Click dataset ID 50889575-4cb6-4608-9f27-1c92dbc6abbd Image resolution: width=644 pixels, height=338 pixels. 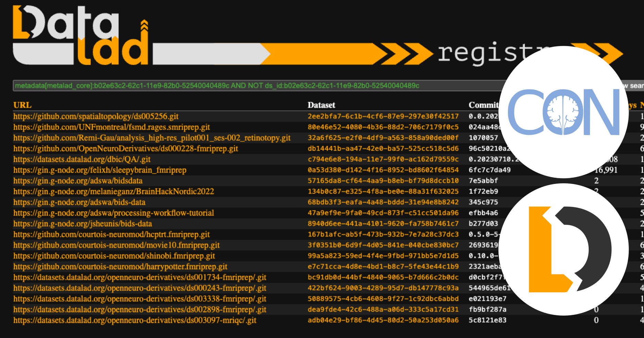point(383,299)
